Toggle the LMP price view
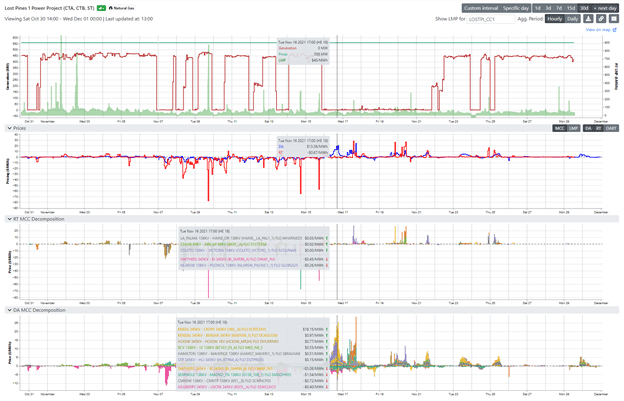Screen dimensions: 624x401 573,128
